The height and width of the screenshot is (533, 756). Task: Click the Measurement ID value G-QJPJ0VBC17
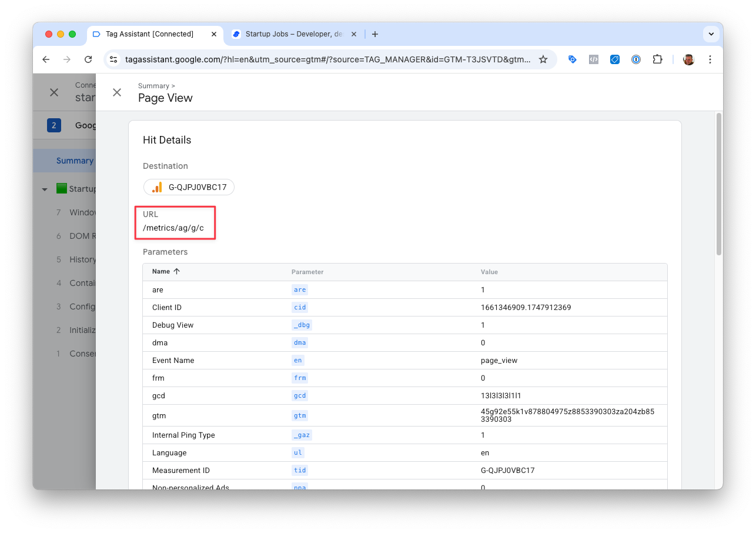click(507, 471)
